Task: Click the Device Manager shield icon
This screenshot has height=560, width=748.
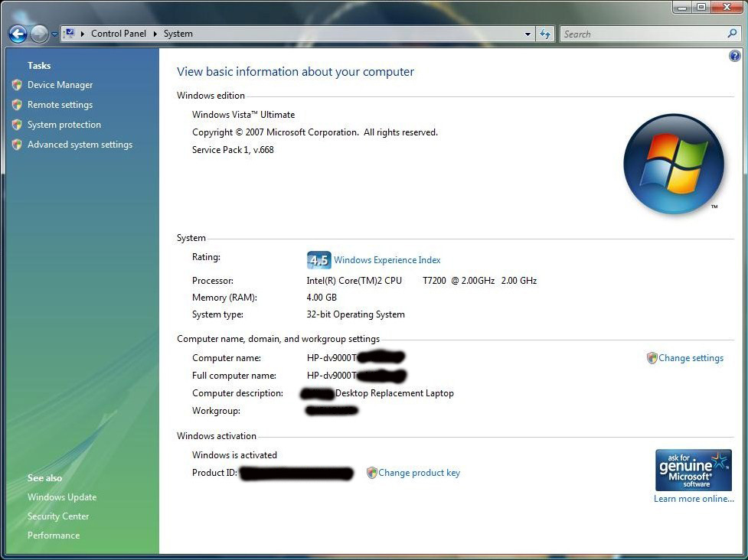Action: [17, 85]
